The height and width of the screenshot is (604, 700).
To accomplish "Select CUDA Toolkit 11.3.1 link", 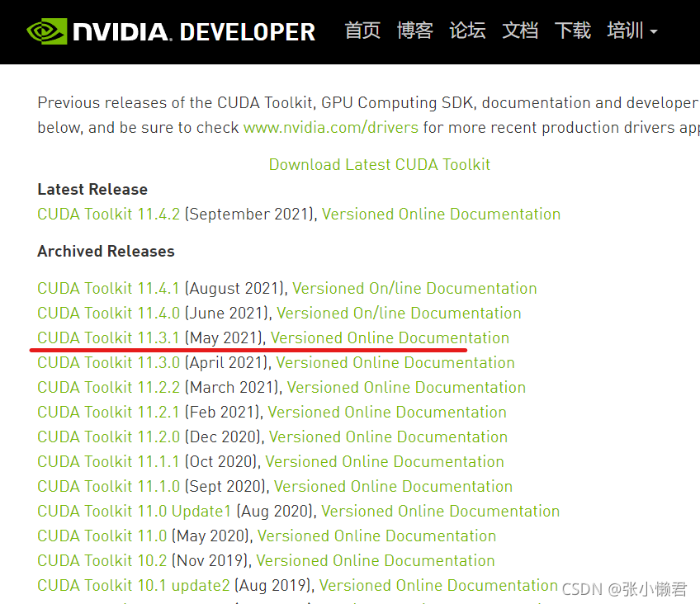I will click(108, 337).
